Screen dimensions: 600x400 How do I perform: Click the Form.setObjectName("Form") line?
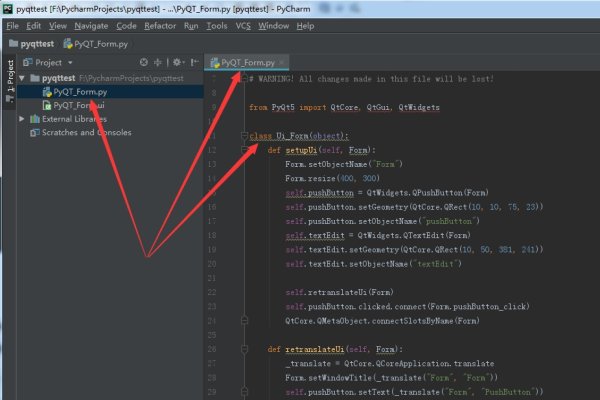344,164
